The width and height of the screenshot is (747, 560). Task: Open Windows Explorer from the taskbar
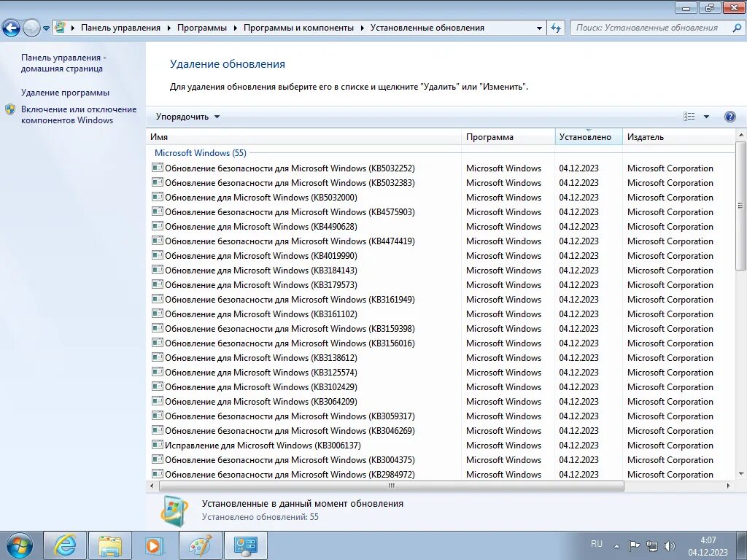pyautogui.click(x=110, y=545)
